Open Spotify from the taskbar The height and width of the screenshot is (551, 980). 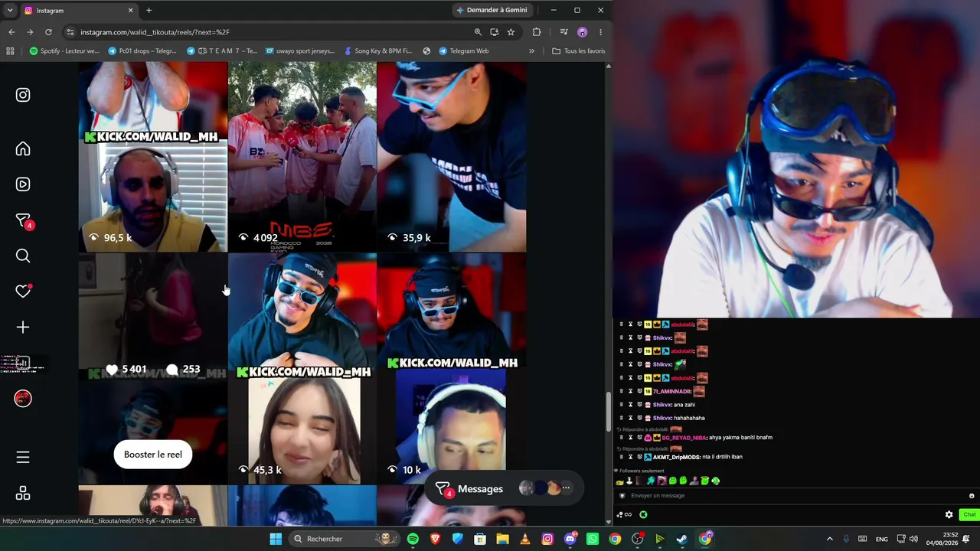[x=413, y=539]
